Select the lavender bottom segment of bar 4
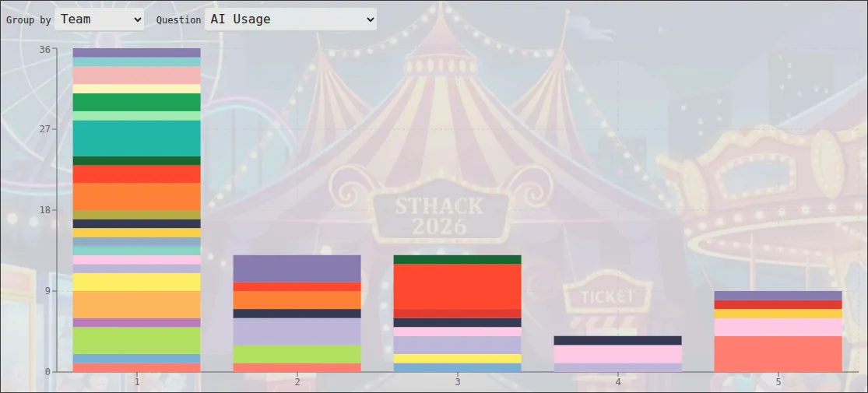This screenshot has height=393, width=868. 618,367
